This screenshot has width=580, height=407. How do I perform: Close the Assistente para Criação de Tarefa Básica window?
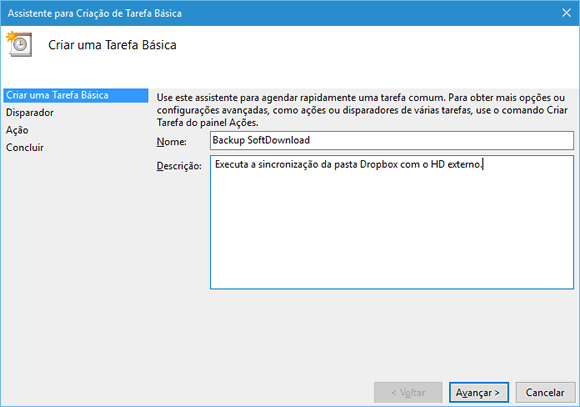tap(566, 13)
